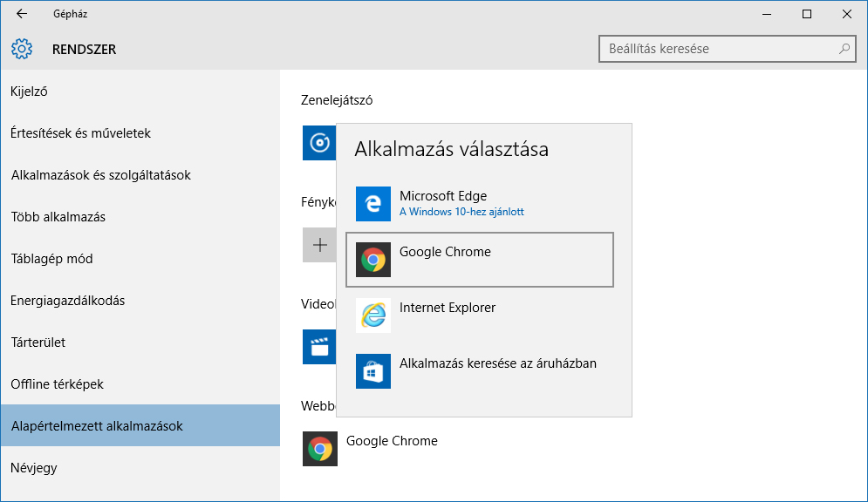Open Energiagazdálkodás in the sidebar

coord(67,301)
